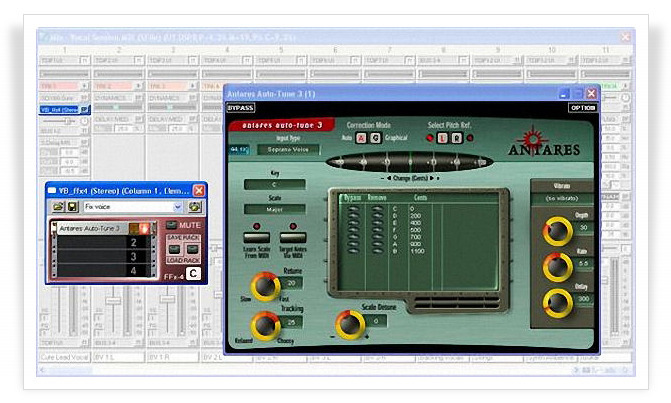Click the Scale Detune knob

[350, 325]
